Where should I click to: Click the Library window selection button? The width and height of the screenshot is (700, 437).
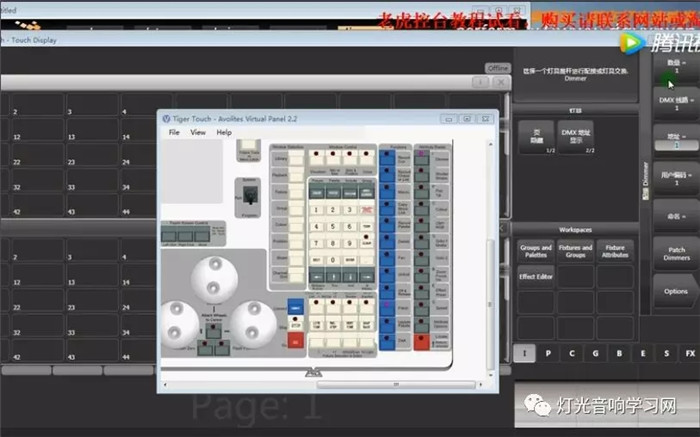pos(296,159)
